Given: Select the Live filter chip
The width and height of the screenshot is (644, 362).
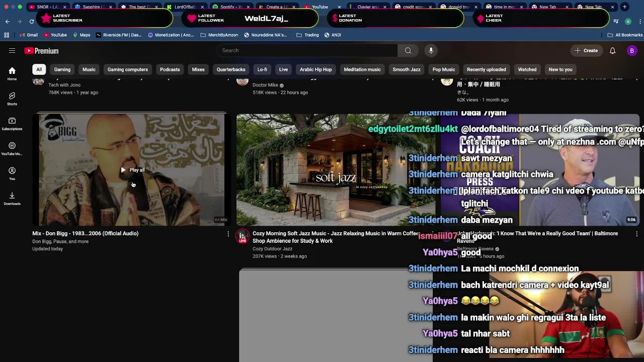Looking at the screenshot, I should 283,69.
